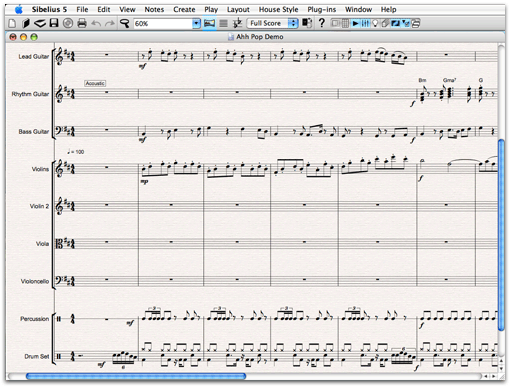Select the Bass Guitar staff name

pos(34,132)
